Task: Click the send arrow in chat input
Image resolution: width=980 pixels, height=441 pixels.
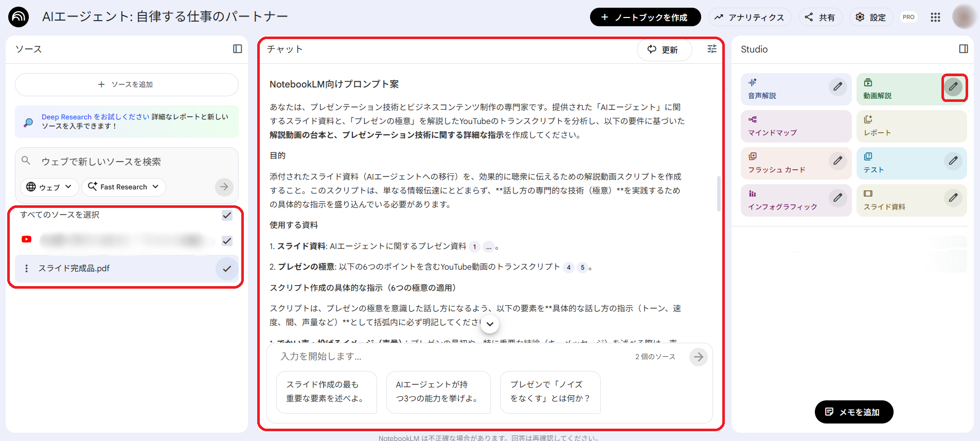Action: pyautogui.click(x=698, y=357)
